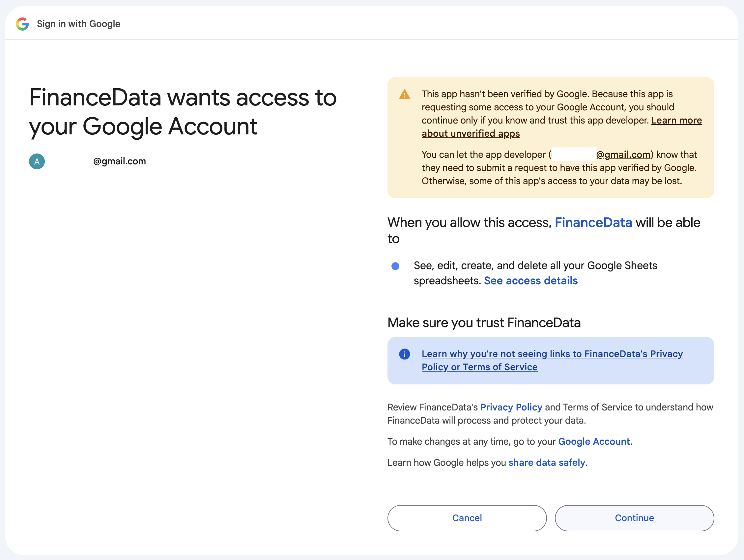Click the Google G logo
744x560 pixels.
22,24
